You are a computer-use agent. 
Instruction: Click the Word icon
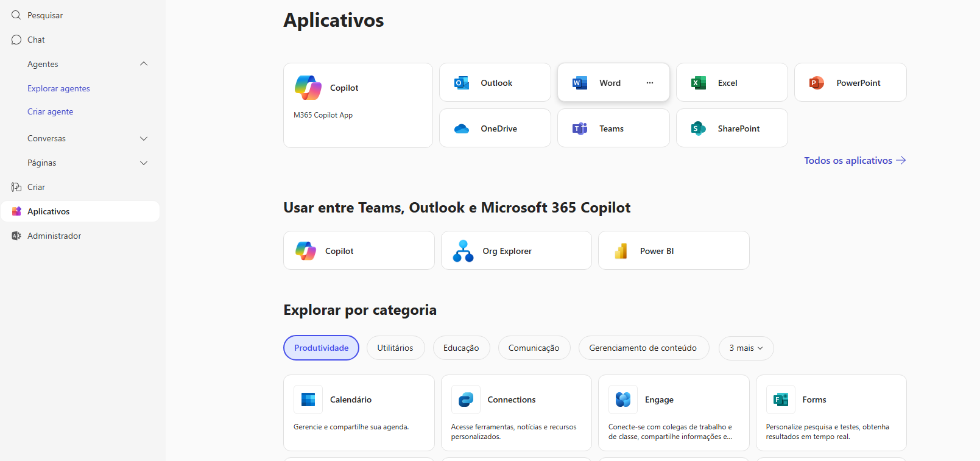point(580,83)
